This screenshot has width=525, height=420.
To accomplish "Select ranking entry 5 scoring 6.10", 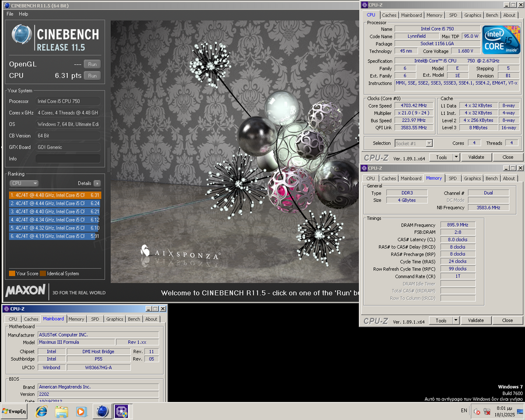I will point(55,228).
